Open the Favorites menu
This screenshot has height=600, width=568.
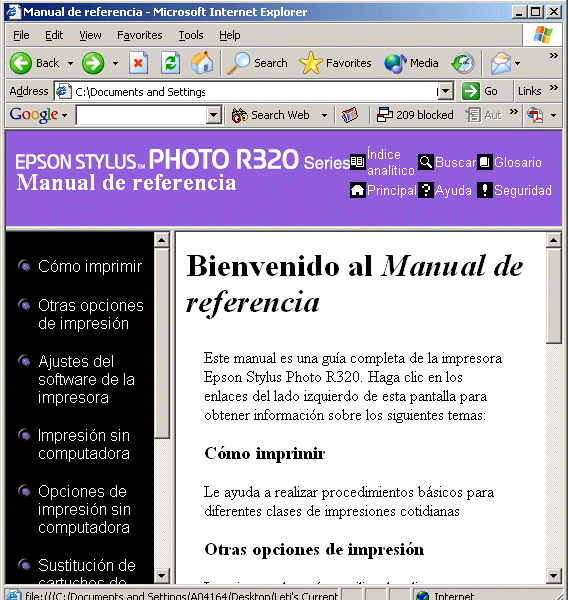[140, 35]
